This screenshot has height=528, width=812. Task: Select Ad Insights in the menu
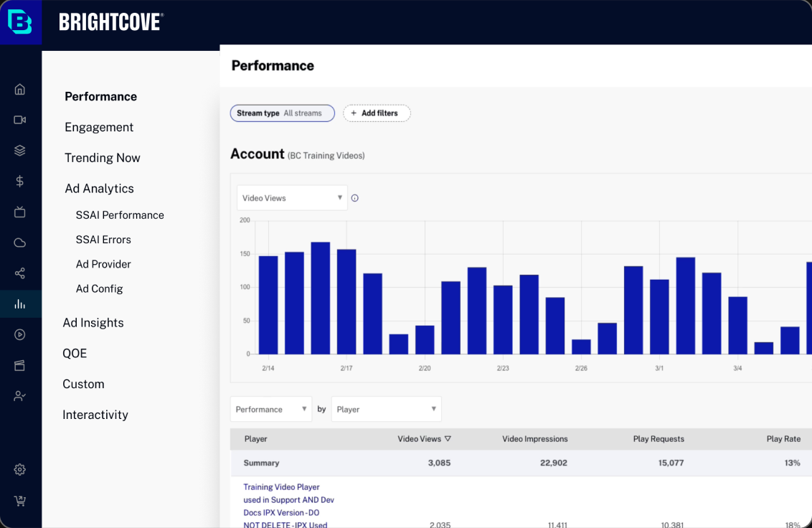(93, 322)
